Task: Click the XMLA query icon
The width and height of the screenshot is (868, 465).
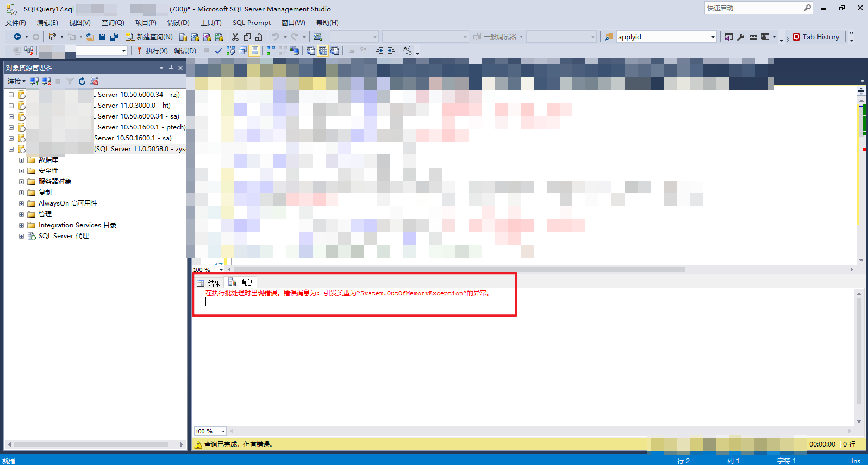Action: tap(219, 37)
